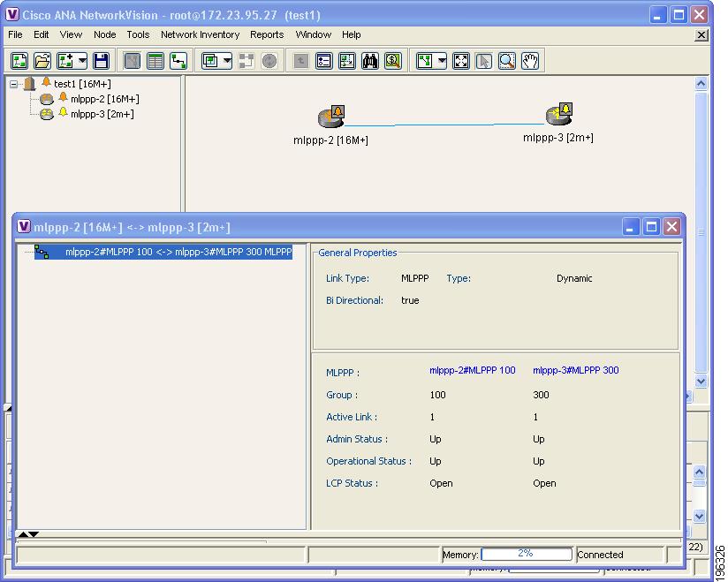Select test1 [16M+] in the tree
728x582 pixels.
coord(82,84)
